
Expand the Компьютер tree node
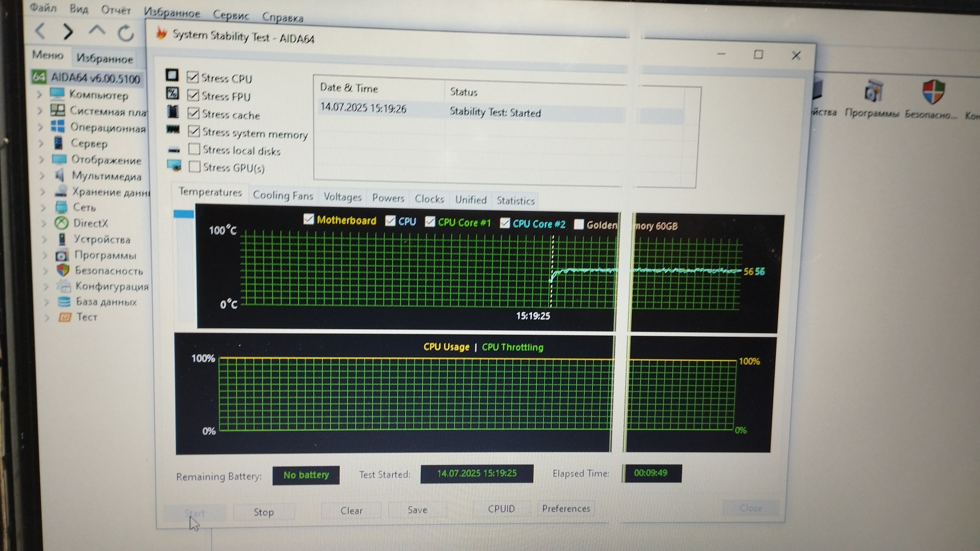coord(39,94)
